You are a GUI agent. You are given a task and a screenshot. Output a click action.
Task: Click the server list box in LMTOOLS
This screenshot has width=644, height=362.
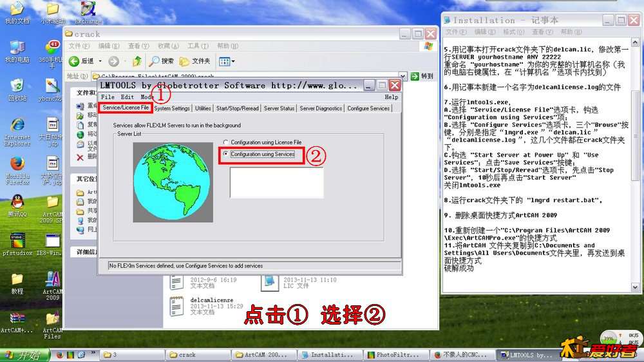(x=276, y=182)
